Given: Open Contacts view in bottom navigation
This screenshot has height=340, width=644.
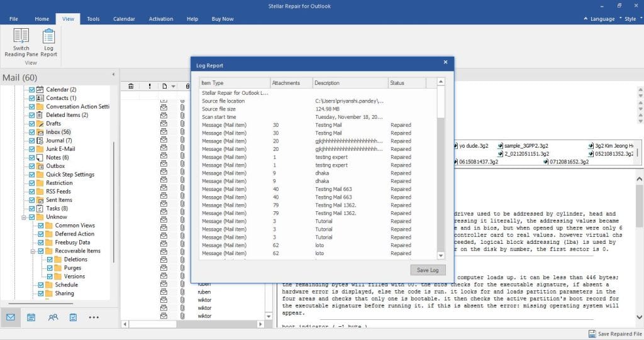Looking at the screenshot, I should [x=53, y=317].
